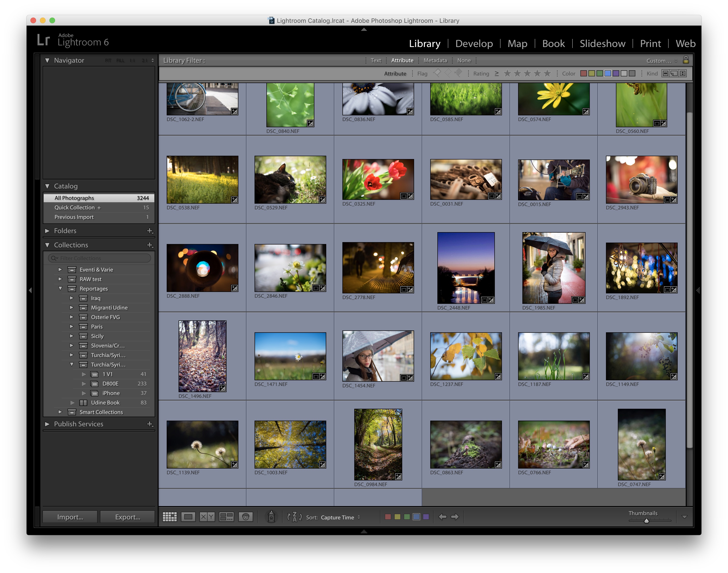Image resolution: width=728 pixels, height=573 pixels.
Task: Click the rating greater-than-or-equal operator symbol
Action: (497, 74)
